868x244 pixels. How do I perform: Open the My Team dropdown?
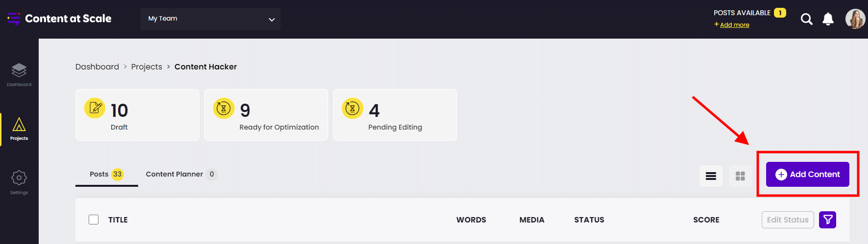pos(211,19)
